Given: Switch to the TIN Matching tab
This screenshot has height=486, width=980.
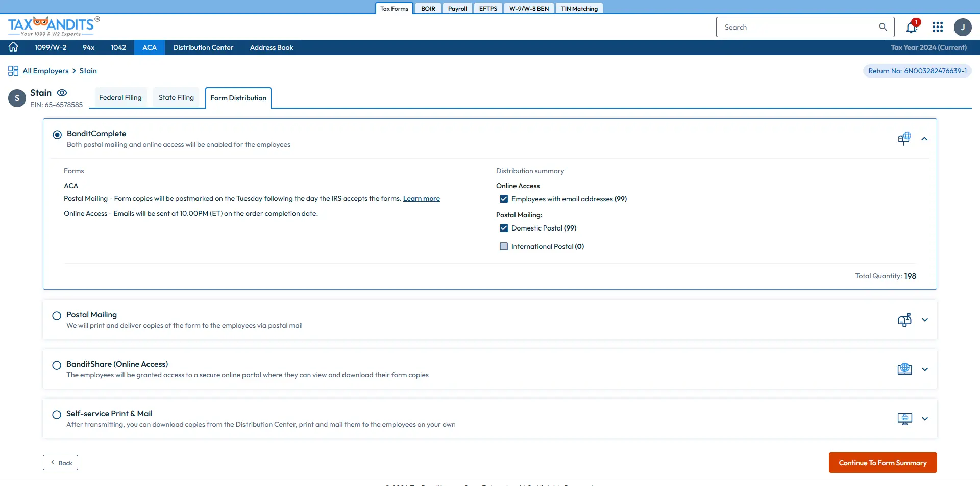Looking at the screenshot, I should [x=579, y=8].
